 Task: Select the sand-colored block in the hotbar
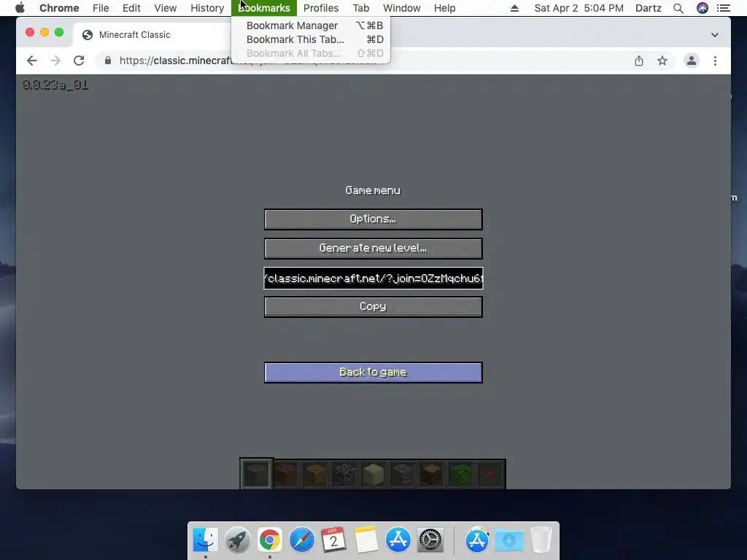pos(373,474)
